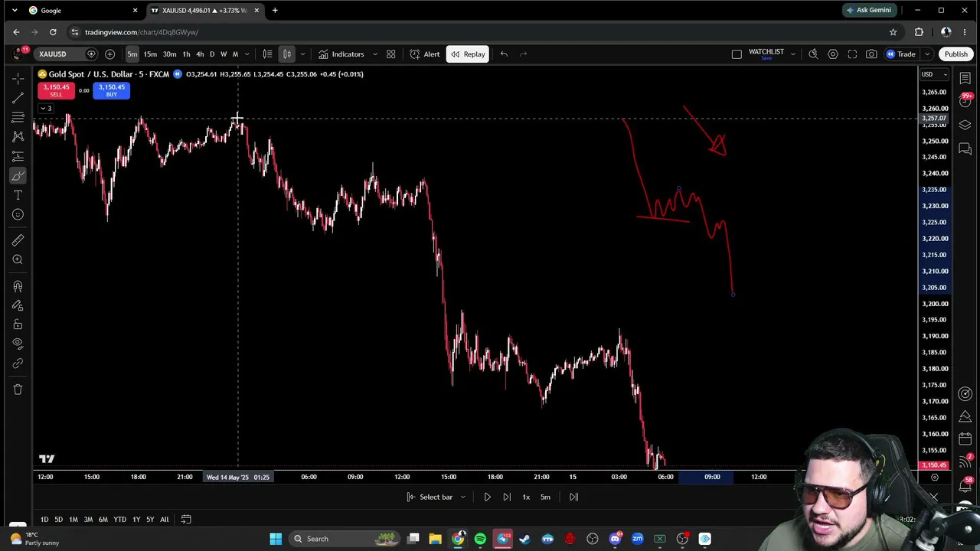Image resolution: width=980 pixels, height=551 pixels.
Task: Switch to the 4h timeframe
Action: (200, 54)
